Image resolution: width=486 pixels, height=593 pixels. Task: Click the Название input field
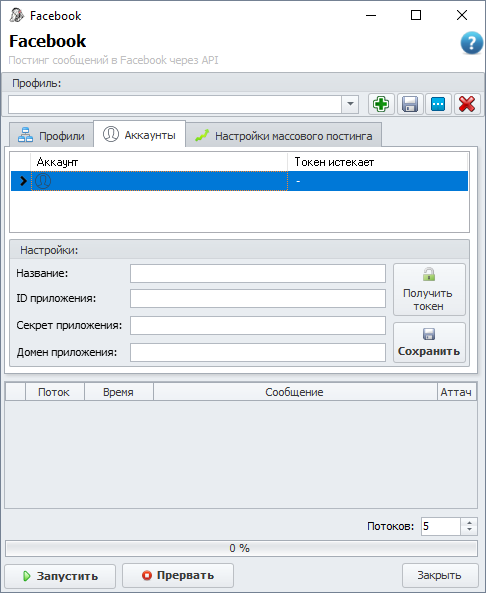(258, 273)
